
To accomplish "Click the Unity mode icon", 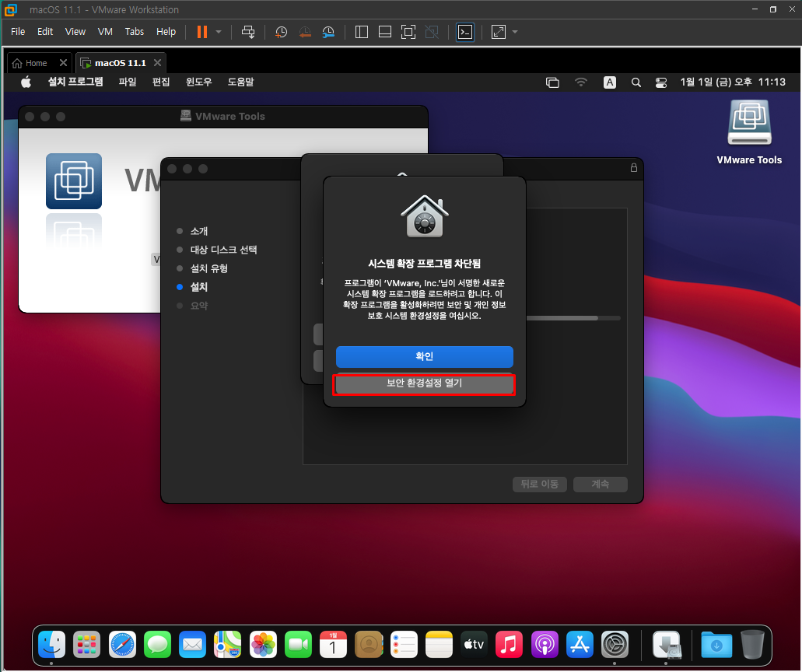I will (432, 32).
